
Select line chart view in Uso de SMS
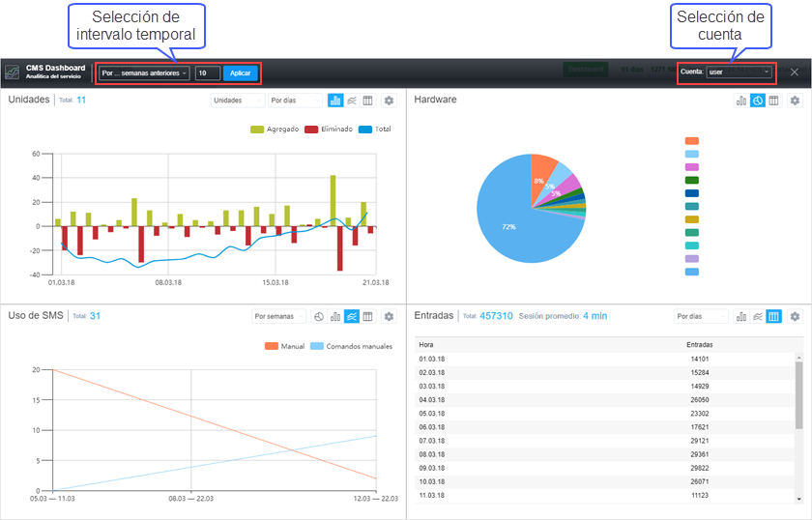[352, 316]
